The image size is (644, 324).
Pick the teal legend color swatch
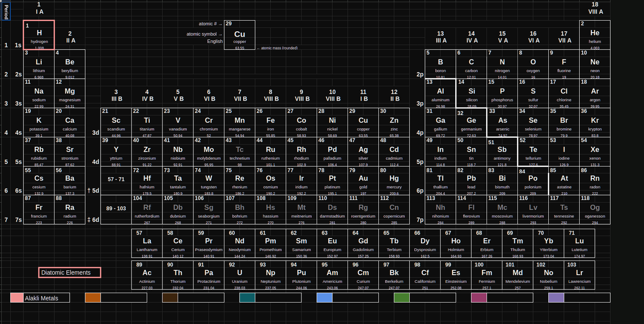point(247,298)
